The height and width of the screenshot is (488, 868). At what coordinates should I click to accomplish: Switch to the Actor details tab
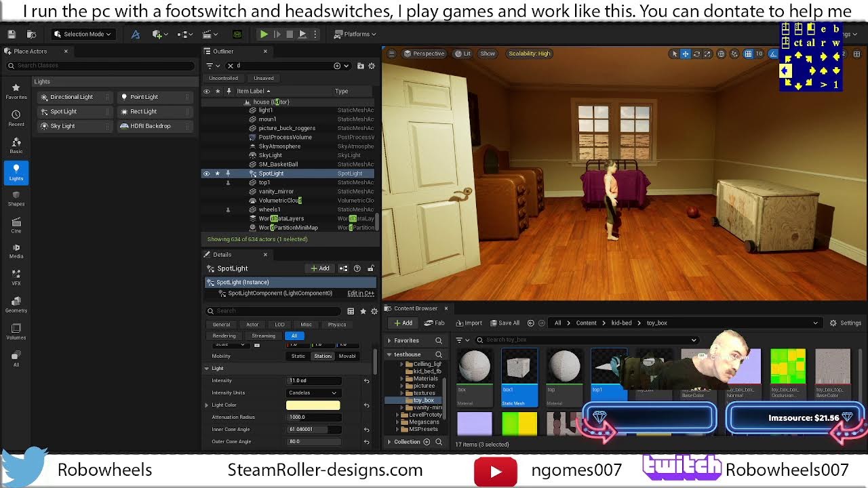[252, 325]
